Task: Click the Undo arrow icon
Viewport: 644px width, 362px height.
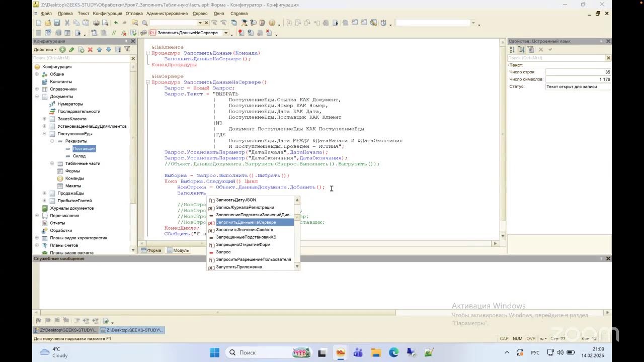Action: click(x=116, y=23)
